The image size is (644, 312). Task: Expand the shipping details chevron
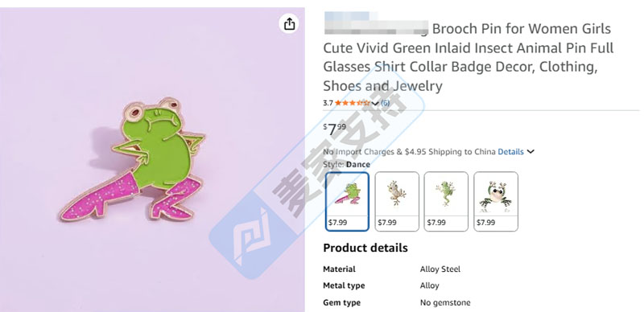coord(530,152)
